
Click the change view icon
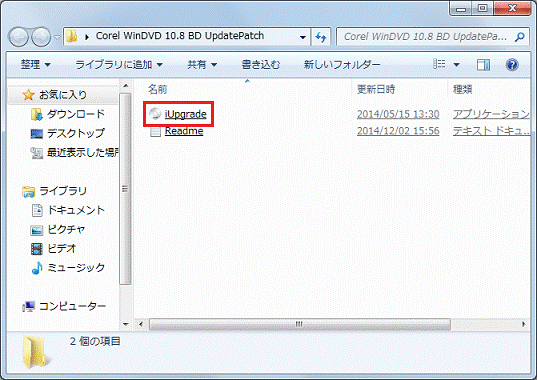[439, 64]
